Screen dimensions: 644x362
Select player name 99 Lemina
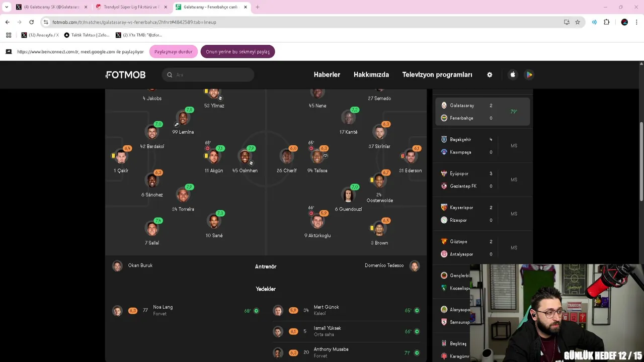coord(183,132)
